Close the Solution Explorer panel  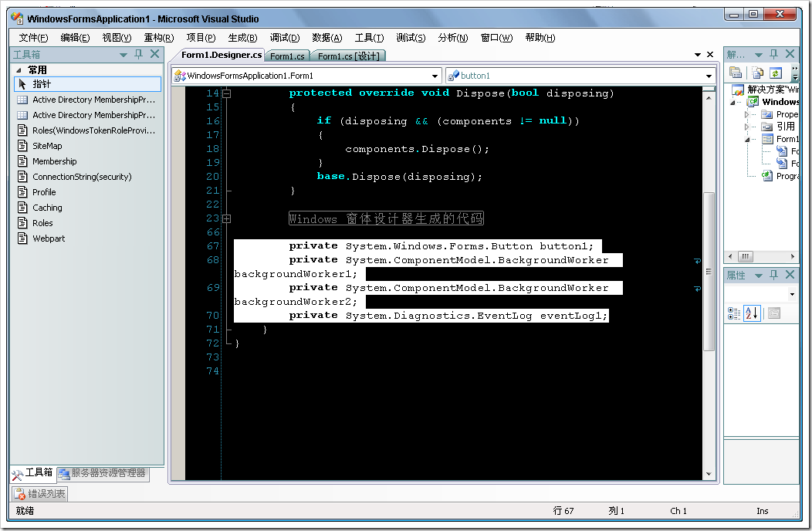[790, 54]
